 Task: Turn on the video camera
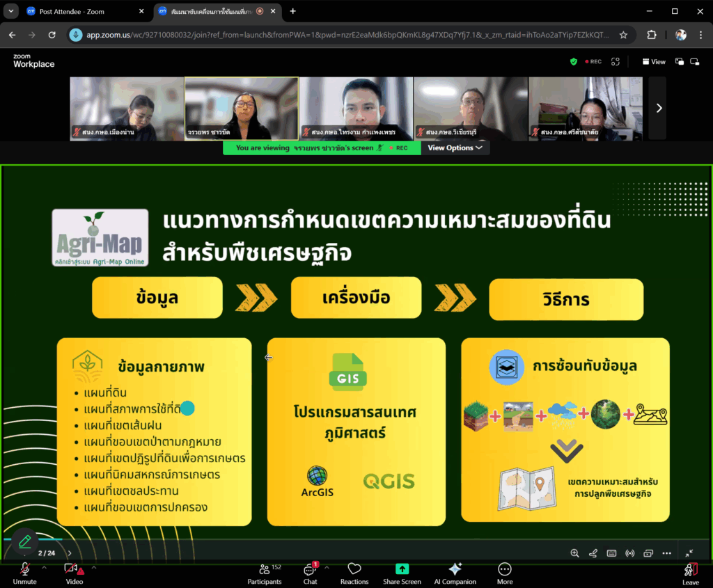coord(74,573)
